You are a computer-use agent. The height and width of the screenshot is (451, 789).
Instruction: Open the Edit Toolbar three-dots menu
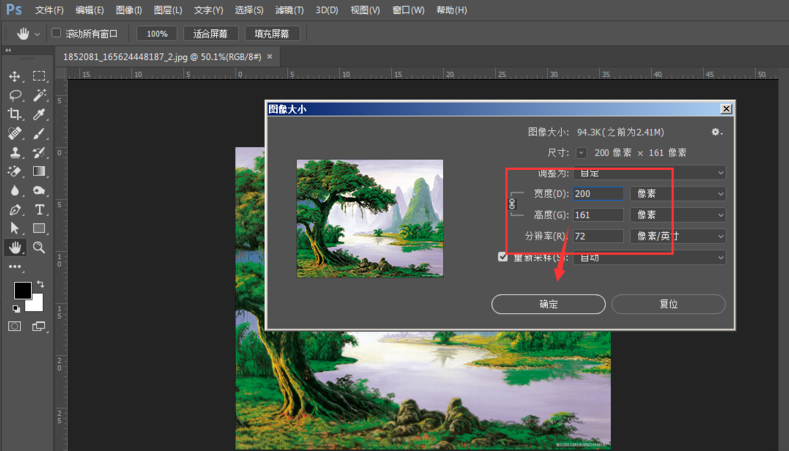pyautogui.click(x=15, y=266)
